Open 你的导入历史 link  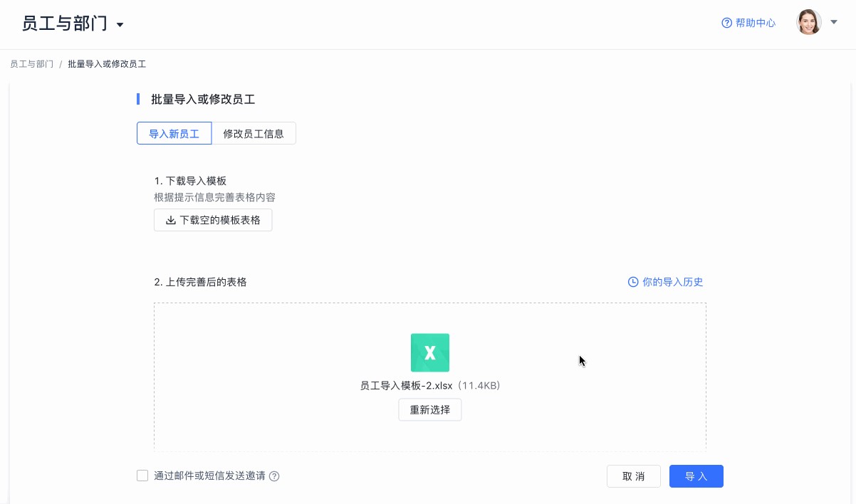[672, 282]
